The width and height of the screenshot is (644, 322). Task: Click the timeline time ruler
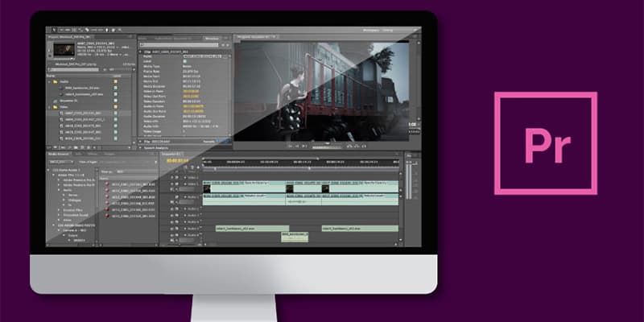[x=300, y=163]
